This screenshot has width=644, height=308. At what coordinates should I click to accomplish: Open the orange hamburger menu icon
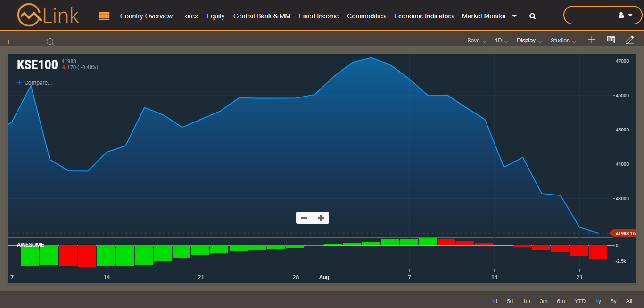pos(104,16)
